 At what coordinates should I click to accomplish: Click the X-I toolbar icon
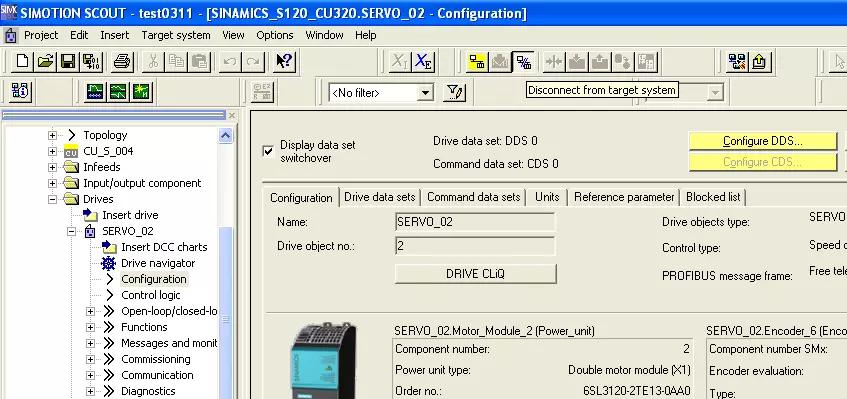[400, 62]
